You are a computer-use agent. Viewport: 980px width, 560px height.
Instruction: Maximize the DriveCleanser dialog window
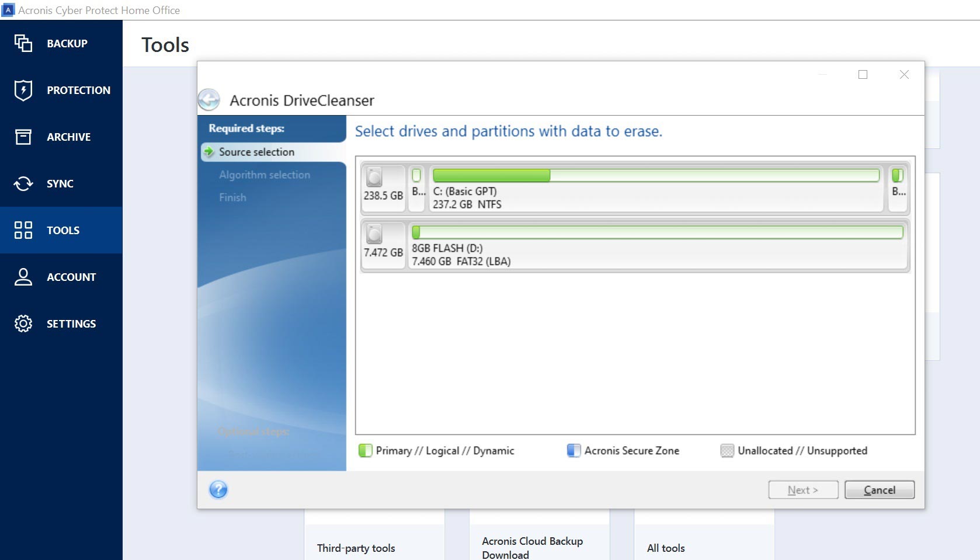click(x=863, y=75)
